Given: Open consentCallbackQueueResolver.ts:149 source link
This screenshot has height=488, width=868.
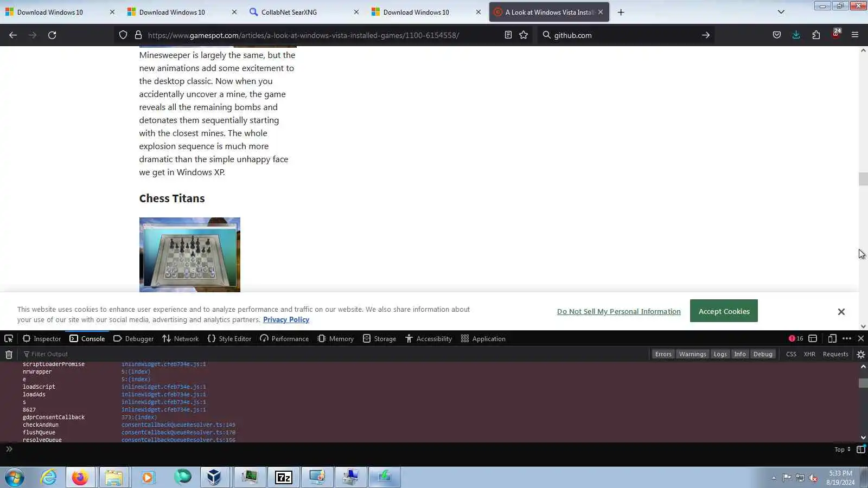Looking at the screenshot, I should pos(178,425).
